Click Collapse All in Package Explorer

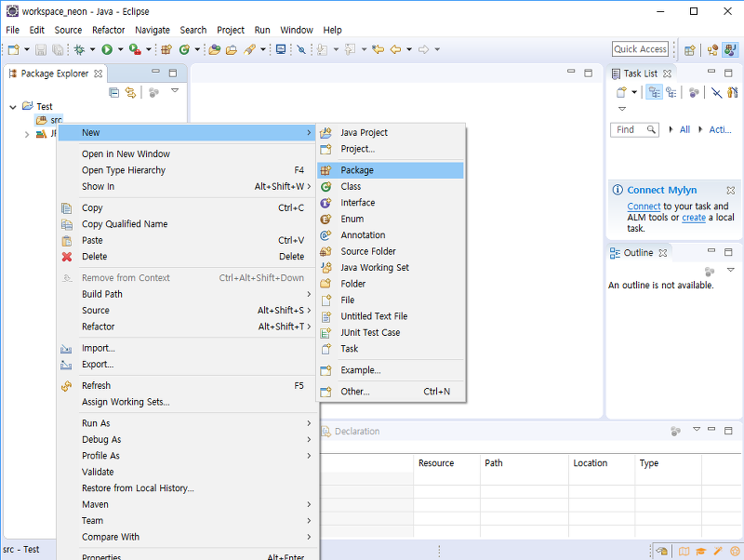tap(113, 92)
